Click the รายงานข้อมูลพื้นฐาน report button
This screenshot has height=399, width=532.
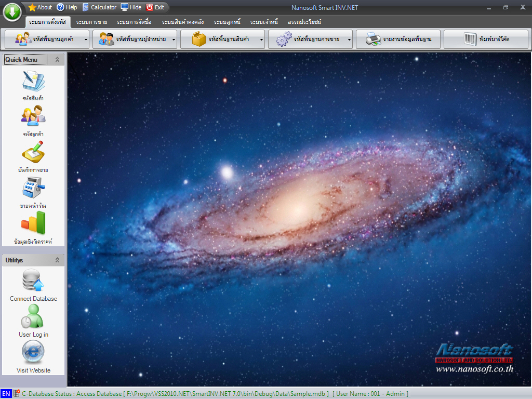(x=398, y=39)
